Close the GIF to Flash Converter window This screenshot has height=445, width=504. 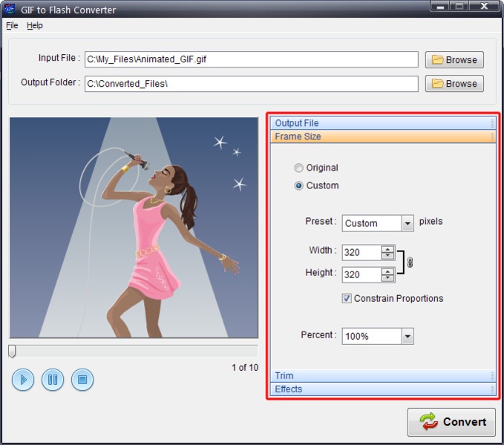click(484, 6)
